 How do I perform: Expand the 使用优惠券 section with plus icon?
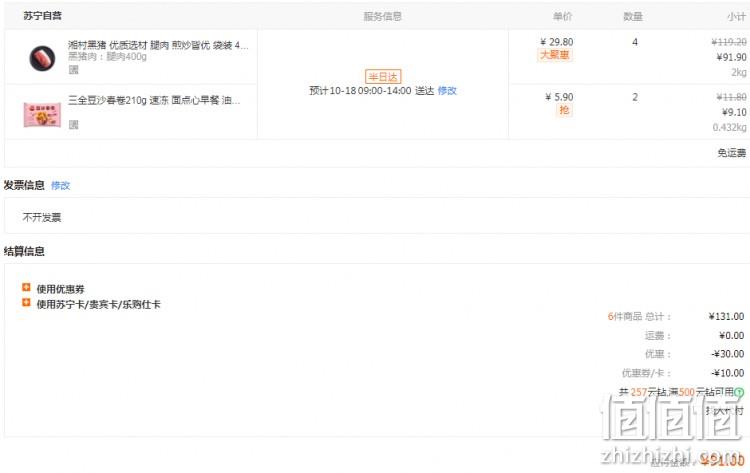(x=26, y=287)
